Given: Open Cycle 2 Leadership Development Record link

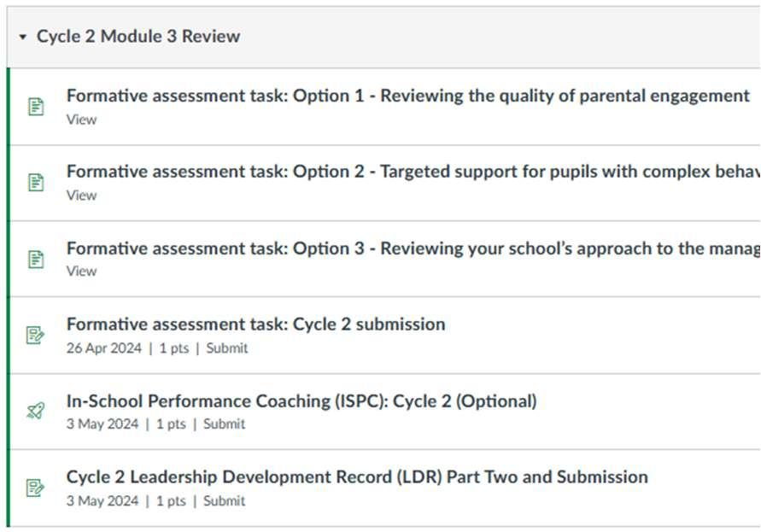Looking at the screenshot, I should (357, 476).
